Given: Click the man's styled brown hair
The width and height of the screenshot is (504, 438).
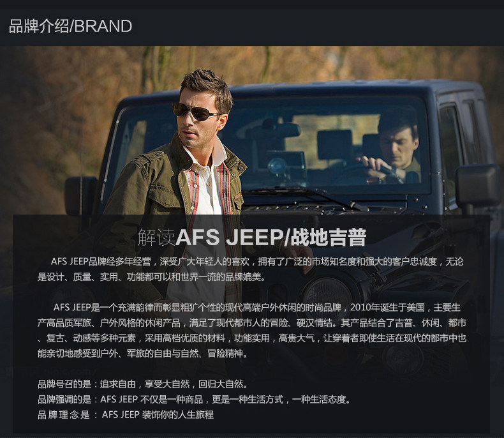Looking at the screenshot, I should coord(205,86).
